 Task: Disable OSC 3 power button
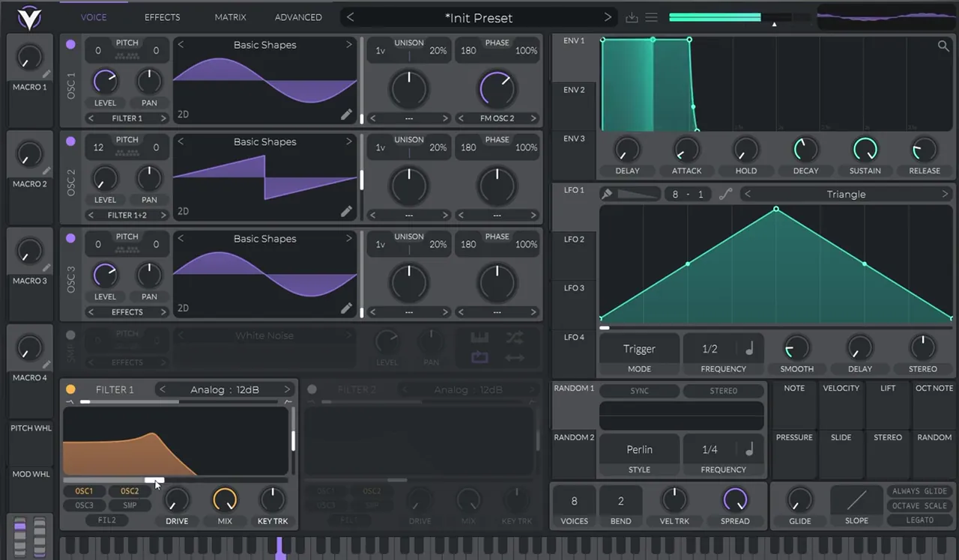[70, 238]
